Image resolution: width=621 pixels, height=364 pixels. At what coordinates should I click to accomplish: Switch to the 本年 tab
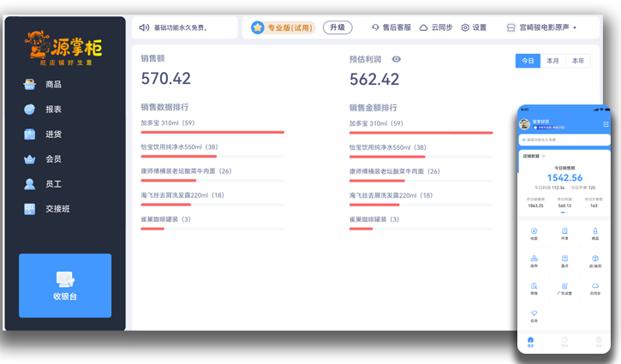[578, 61]
